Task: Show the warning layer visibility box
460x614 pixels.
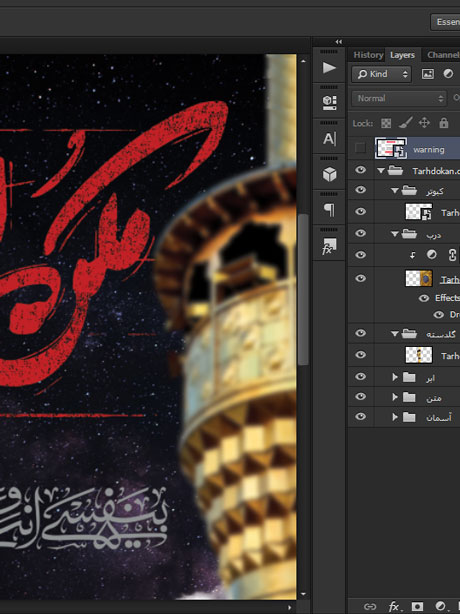Action: 360,148
